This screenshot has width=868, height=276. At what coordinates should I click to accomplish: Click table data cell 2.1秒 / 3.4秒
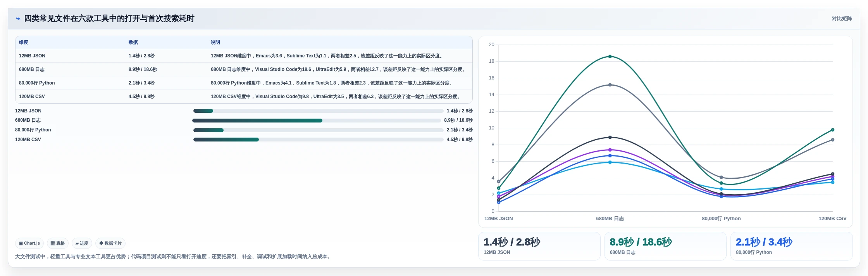point(141,83)
